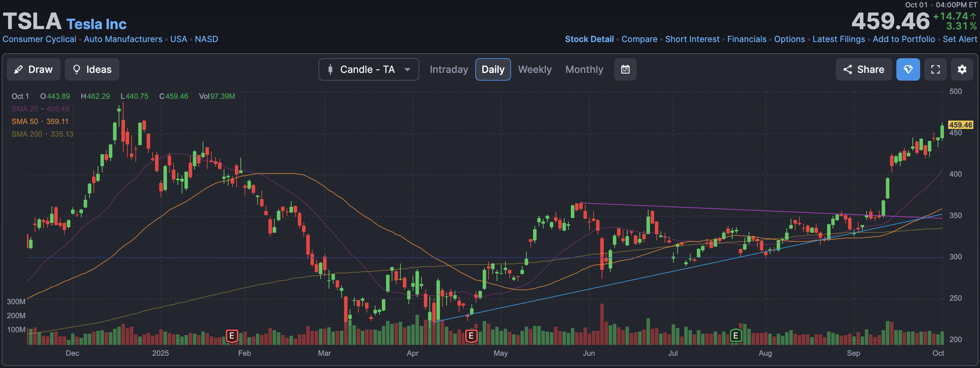Click the SMA 20 legend label

[25, 109]
